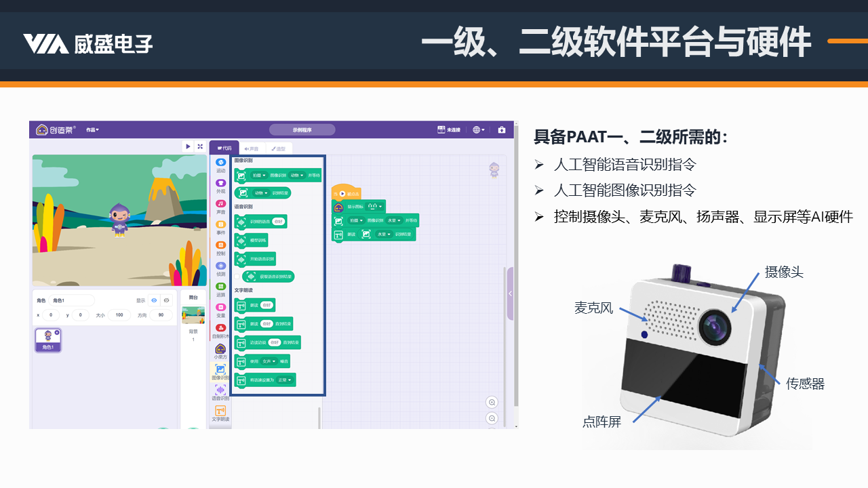Screen dimensions: 868x488
Task: Open the 动物 dropdown in the image recognition block
Action: coord(296,176)
